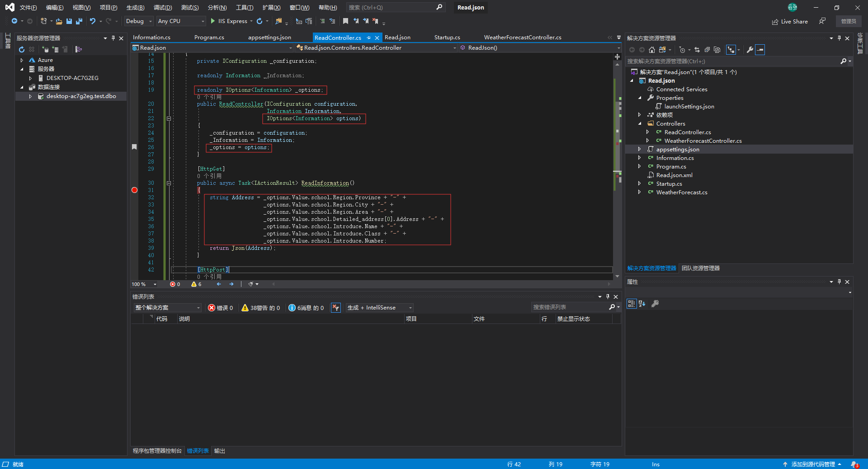
Task: Click the bookmark toggle icon in toolbar
Action: click(x=345, y=21)
